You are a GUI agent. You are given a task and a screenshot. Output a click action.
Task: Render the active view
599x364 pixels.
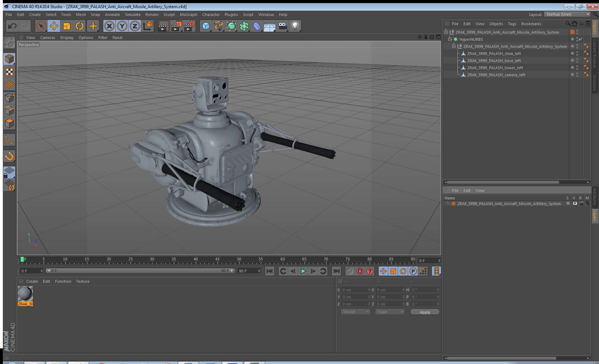click(163, 26)
